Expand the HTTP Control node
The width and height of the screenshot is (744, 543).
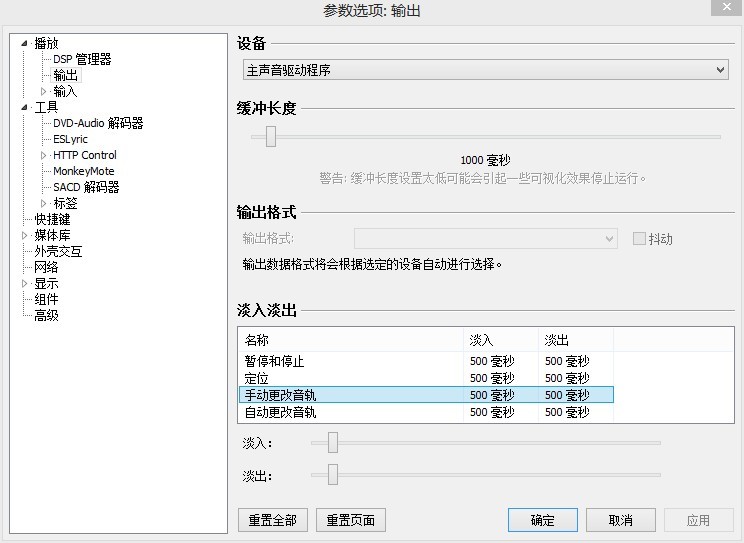pos(43,155)
